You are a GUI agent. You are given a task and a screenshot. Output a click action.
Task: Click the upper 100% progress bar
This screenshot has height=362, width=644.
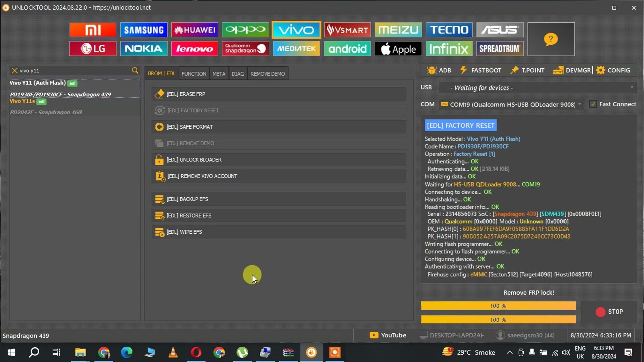[x=498, y=306]
